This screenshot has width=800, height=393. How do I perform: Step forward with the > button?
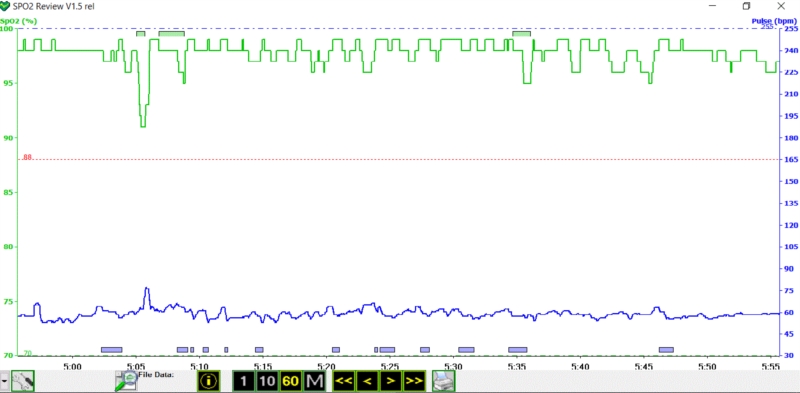[x=390, y=381]
